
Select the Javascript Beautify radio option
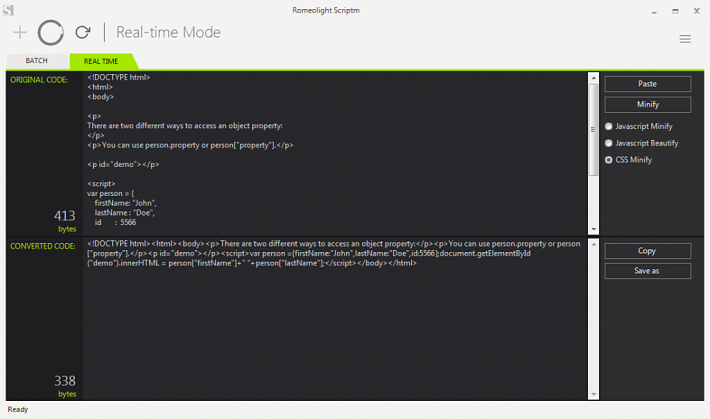pyautogui.click(x=642, y=143)
